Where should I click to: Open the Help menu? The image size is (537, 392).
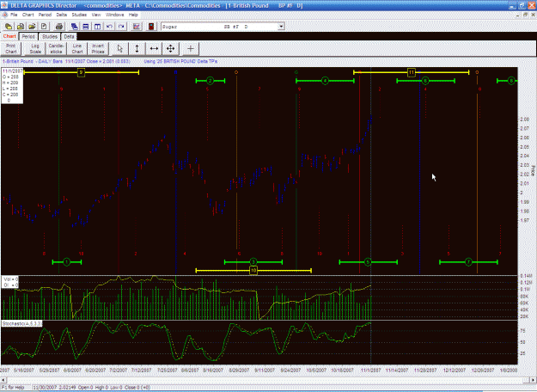(133, 15)
